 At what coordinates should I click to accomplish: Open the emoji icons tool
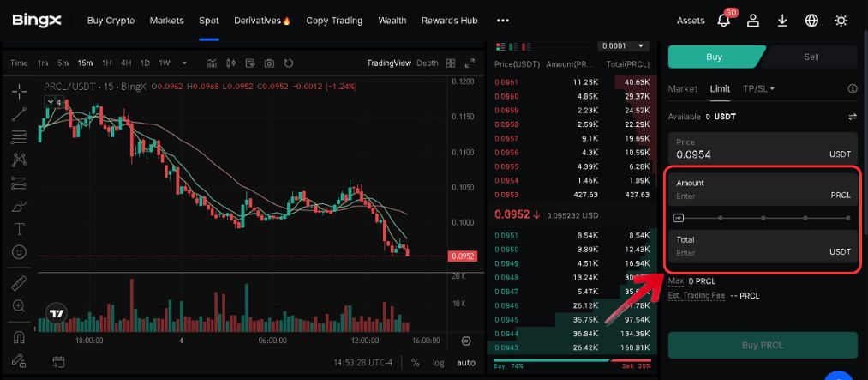pos(20,252)
